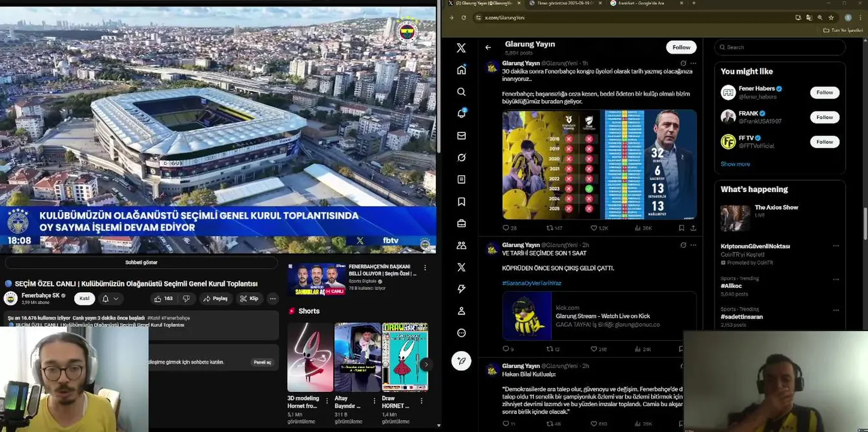Open Grok from the X sidebar

pos(461,157)
